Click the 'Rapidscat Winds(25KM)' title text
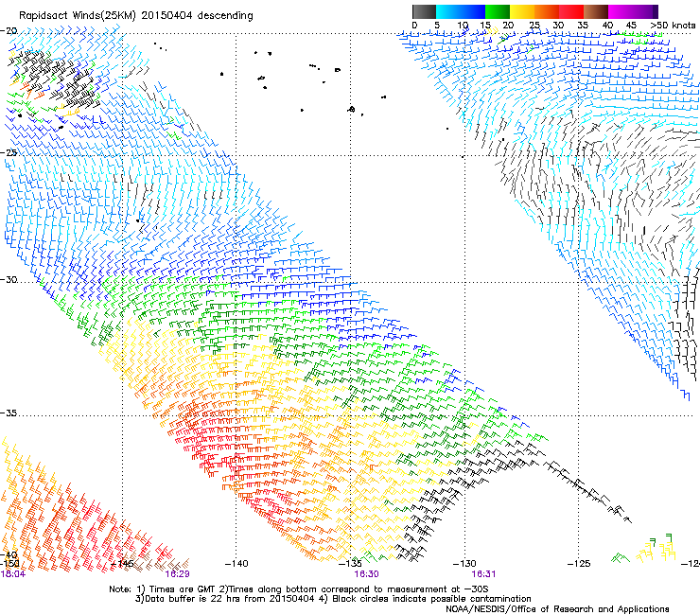 79,16
